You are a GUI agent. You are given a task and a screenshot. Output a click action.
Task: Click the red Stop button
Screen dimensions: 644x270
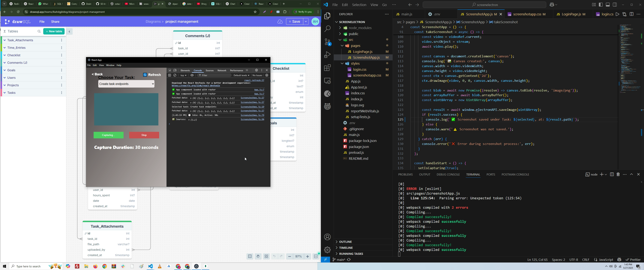pyautogui.click(x=144, y=135)
